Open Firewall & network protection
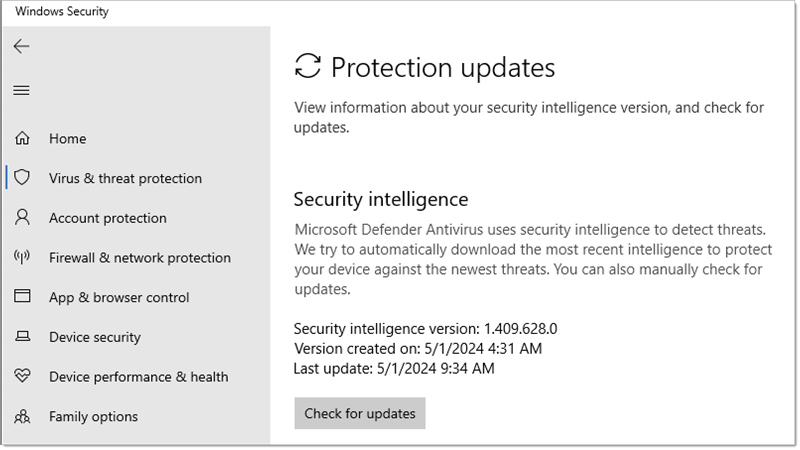800x450 pixels. [140, 258]
